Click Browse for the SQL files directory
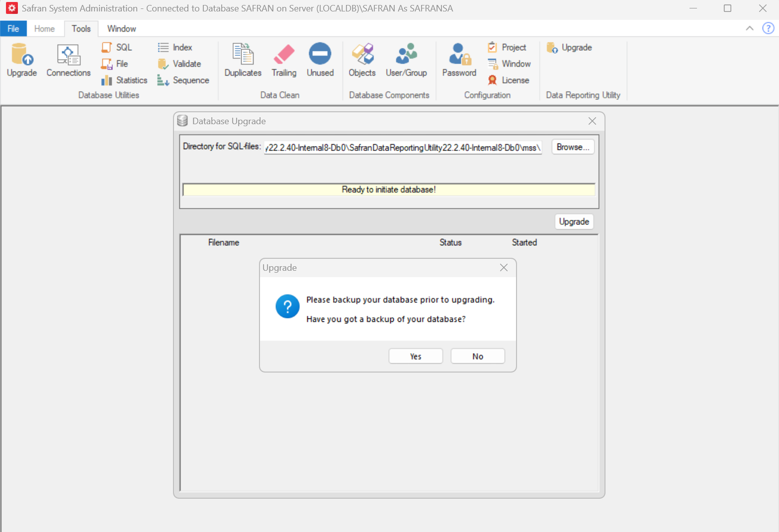 point(573,147)
